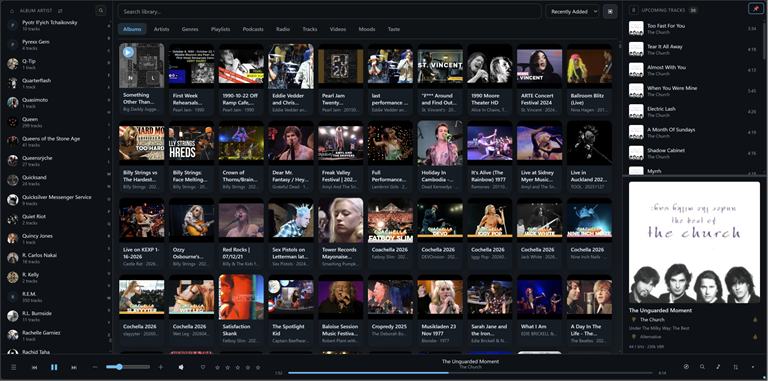
Task: Open the Tracks tab
Action: (310, 29)
